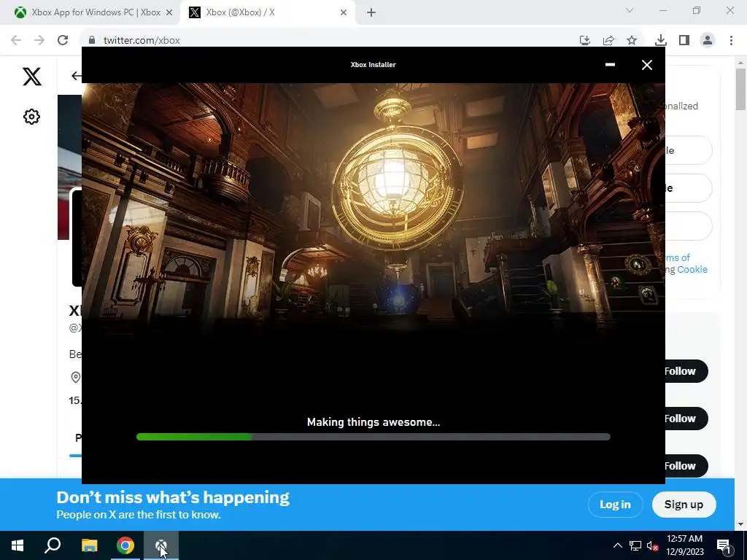The height and width of the screenshot is (560, 747).
Task: Go back in Chrome
Action: point(16,40)
